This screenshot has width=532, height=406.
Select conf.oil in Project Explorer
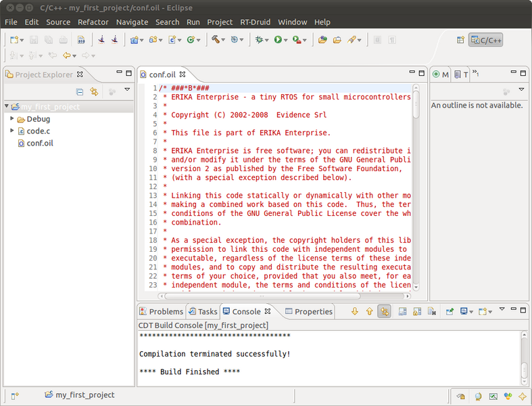pos(36,143)
